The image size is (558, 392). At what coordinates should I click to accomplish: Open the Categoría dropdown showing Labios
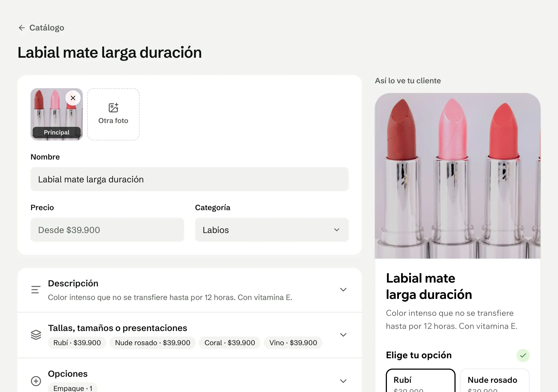coord(272,230)
